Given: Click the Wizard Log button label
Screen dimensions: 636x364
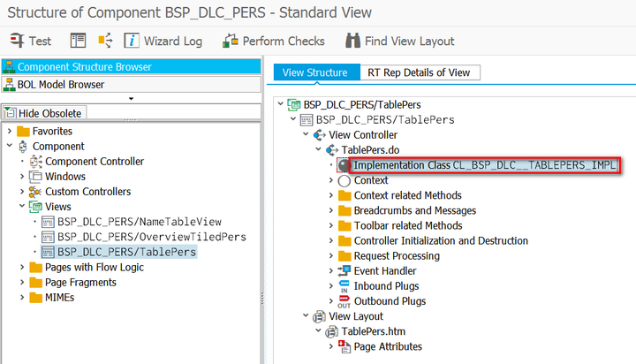Looking at the screenshot, I should (x=173, y=41).
